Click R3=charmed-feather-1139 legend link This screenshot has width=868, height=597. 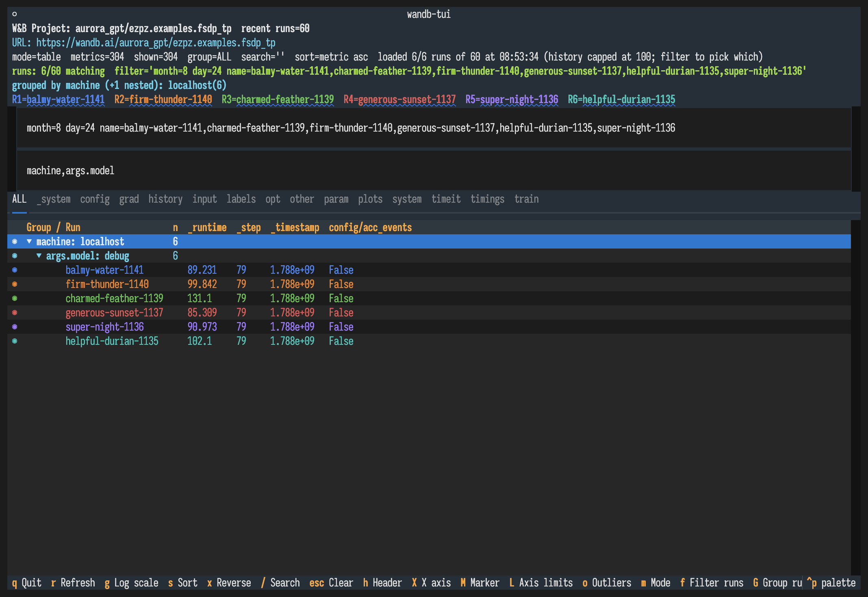coord(278,99)
